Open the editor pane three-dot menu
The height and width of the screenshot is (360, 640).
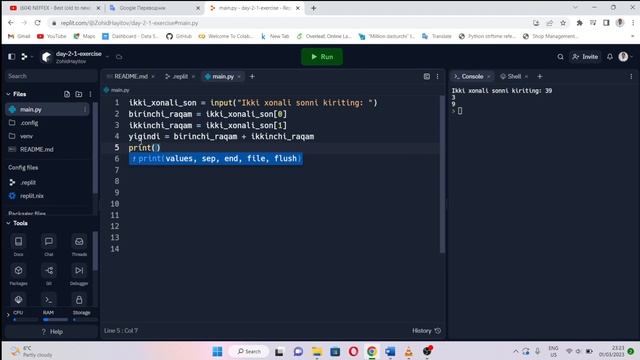[x=438, y=76]
